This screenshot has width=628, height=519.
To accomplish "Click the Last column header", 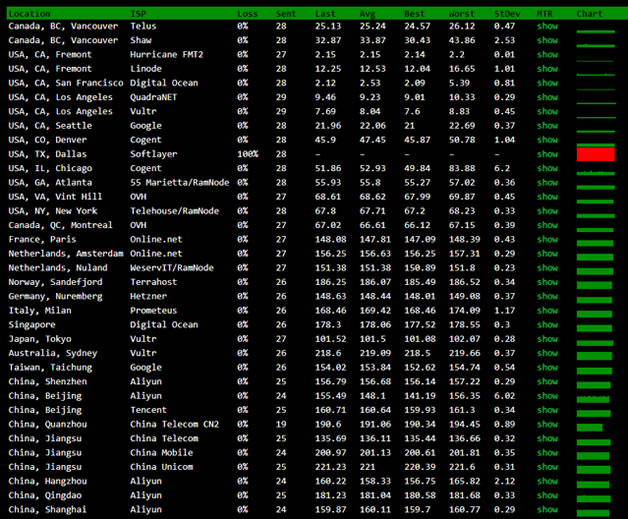I will (x=325, y=14).
